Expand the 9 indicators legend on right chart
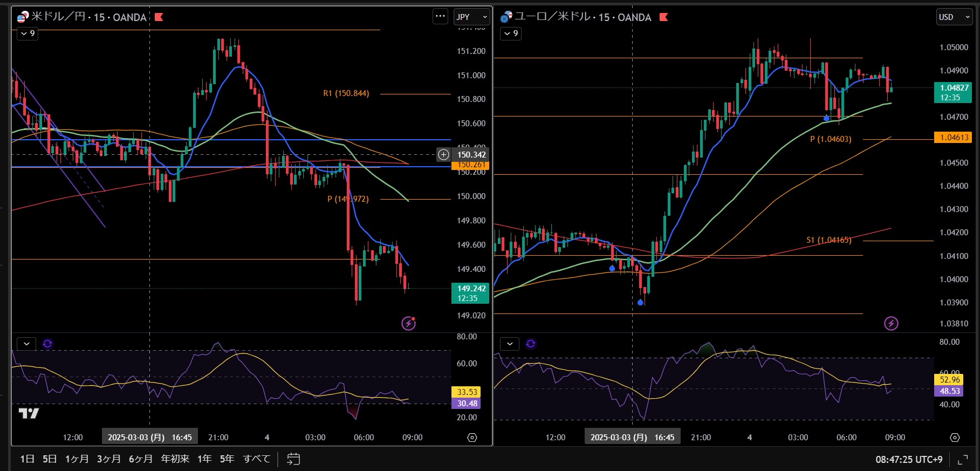Viewport: 980px width, 471px height. click(x=510, y=33)
